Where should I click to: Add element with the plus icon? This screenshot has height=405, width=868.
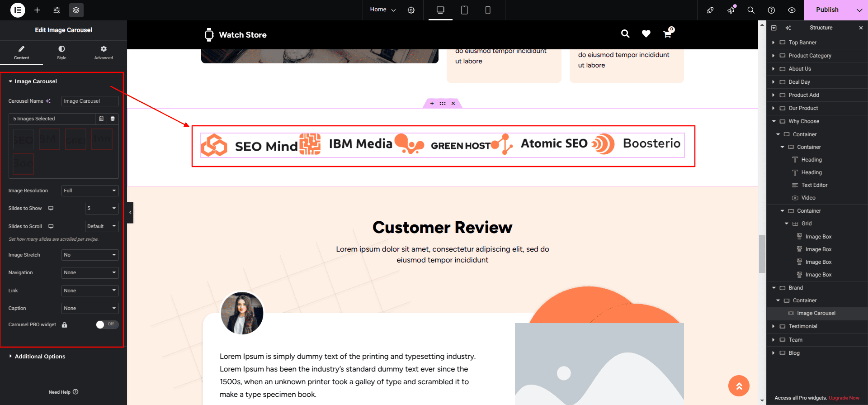[x=37, y=10]
